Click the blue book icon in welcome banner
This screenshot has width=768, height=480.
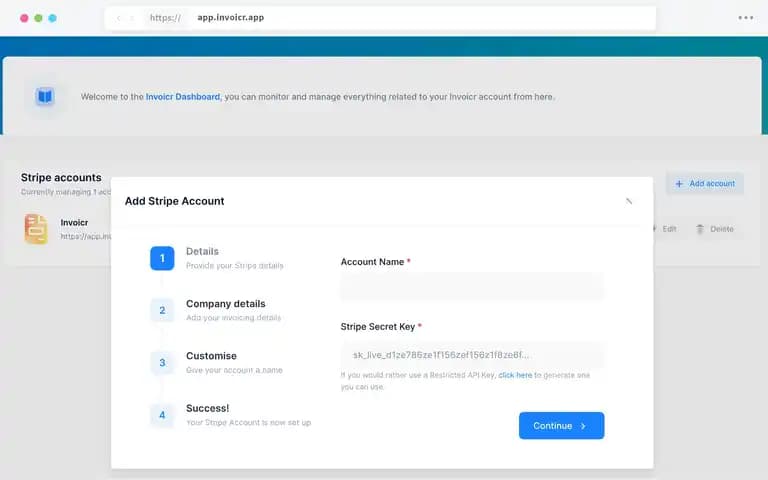point(45,96)
